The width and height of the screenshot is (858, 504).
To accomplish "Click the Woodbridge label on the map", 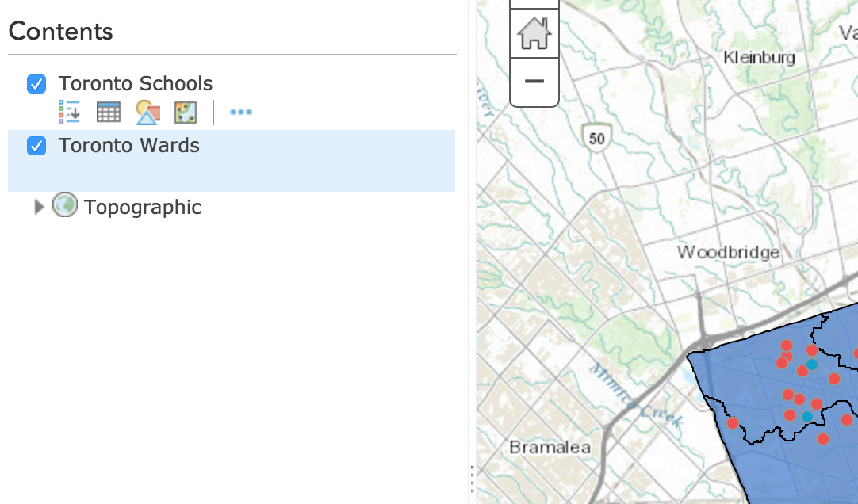I will click(728, 253).
